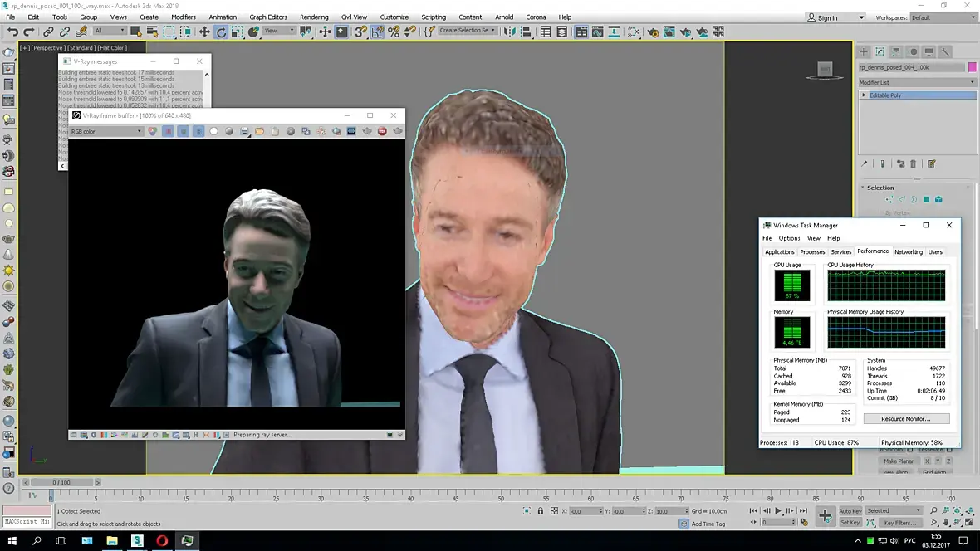Open the Opera browser in taskbar
Screen dimensions: 980x551
tap(162, 540)
